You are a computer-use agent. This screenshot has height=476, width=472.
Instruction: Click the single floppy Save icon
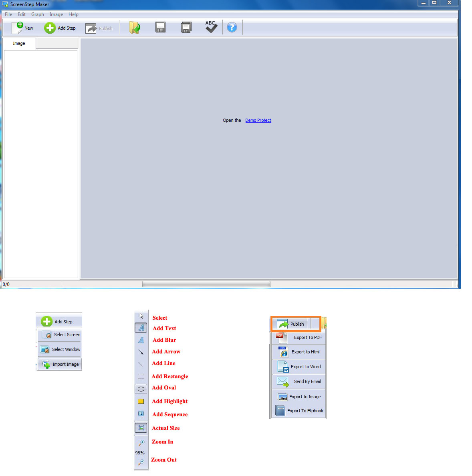[160, 27]
